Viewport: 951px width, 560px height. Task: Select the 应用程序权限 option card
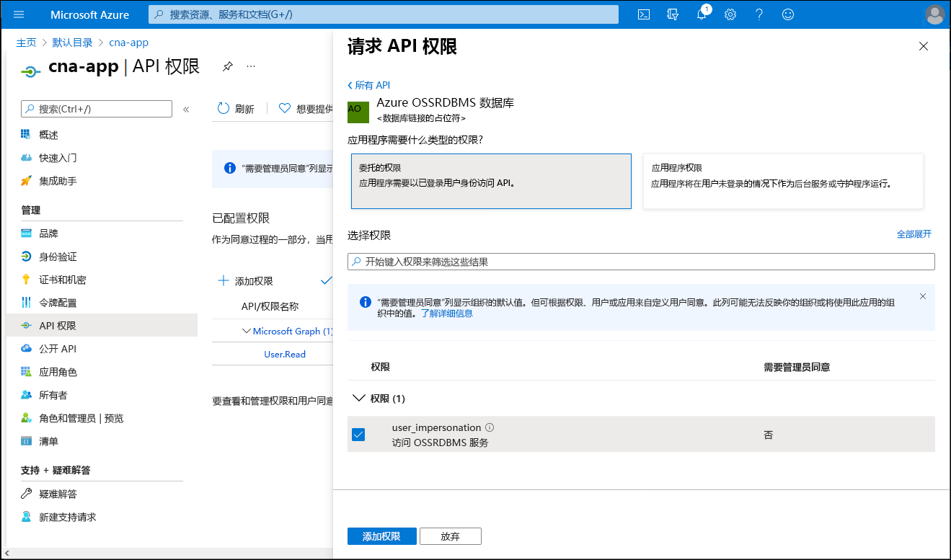point(783,181)
